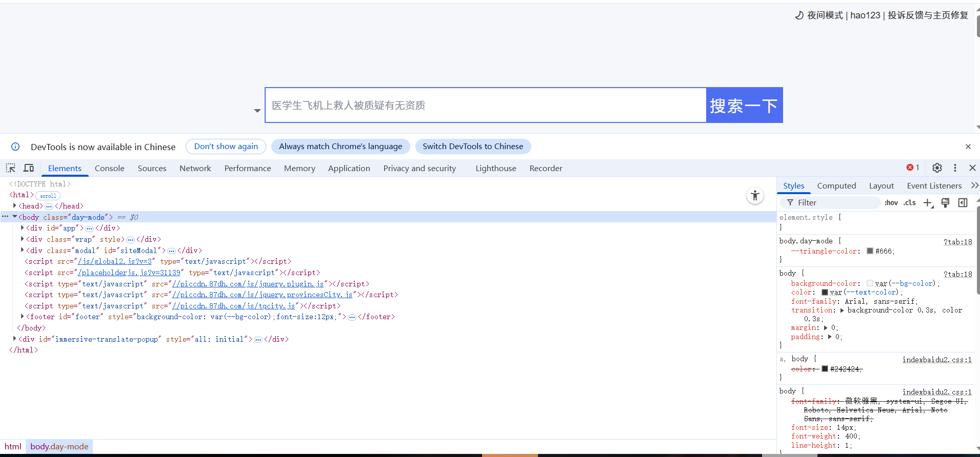980x457 pixels.
Task: Open the search engine dropdown arrow
Action: (257, 111)
